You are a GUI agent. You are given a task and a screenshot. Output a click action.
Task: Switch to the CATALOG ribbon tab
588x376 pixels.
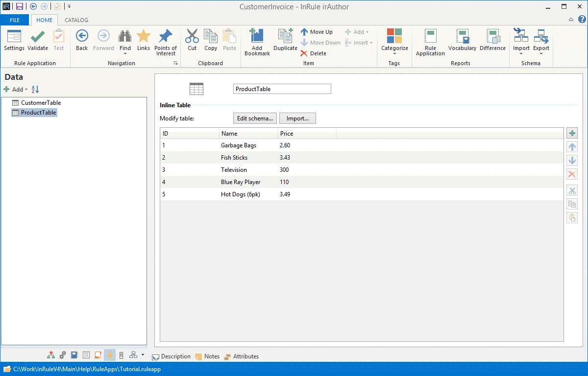[76, 20]
